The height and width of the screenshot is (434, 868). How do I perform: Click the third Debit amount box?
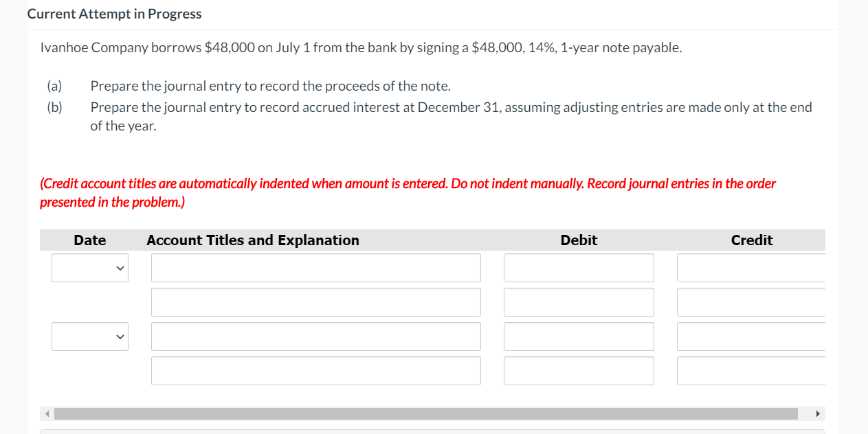[x=579, y=336]
